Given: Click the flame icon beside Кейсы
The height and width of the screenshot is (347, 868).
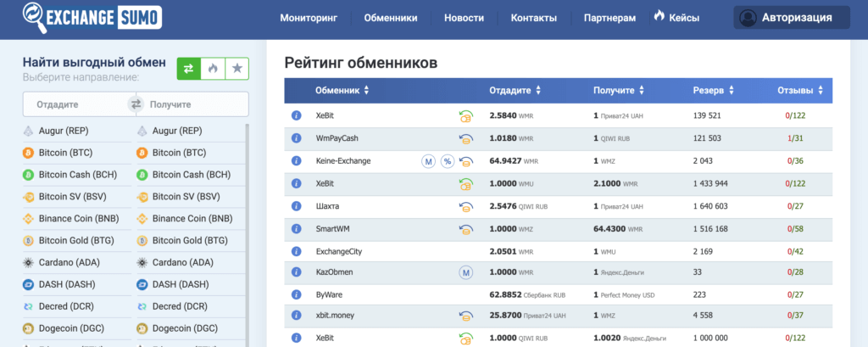Looking at the screenshot, I should click(659, 17).
